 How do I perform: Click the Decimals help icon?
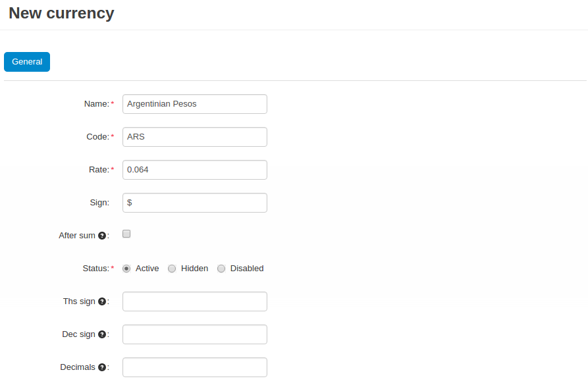[102, 367]
